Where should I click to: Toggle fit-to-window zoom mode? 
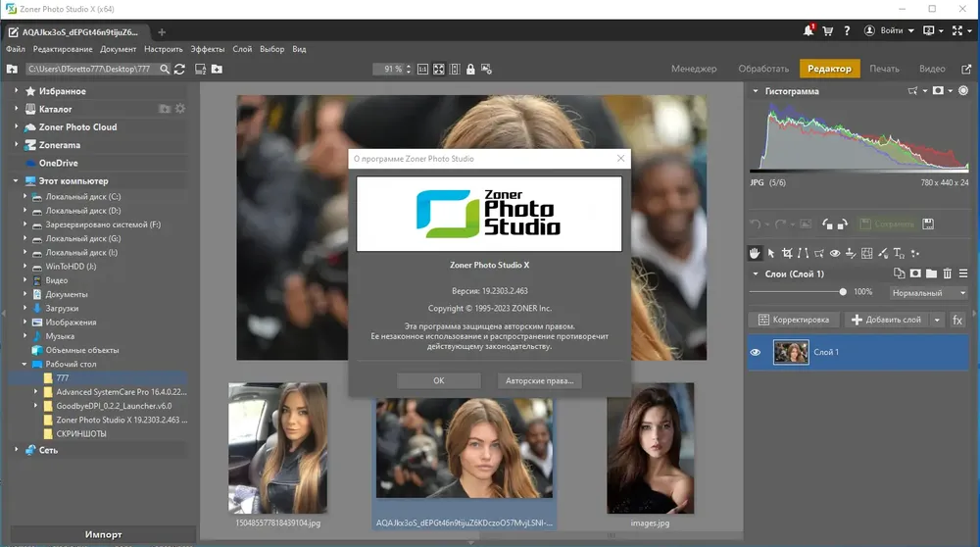[439, 69]
